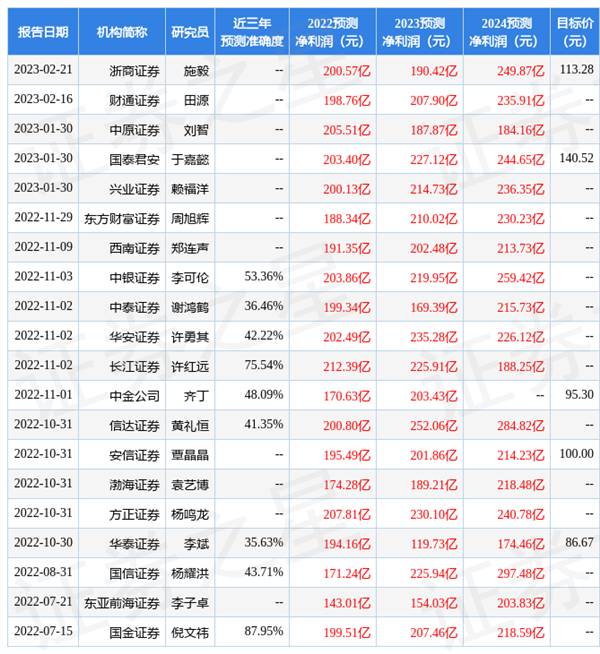
Task: Select researcher 赖福洋
Action: click(190, 189)
